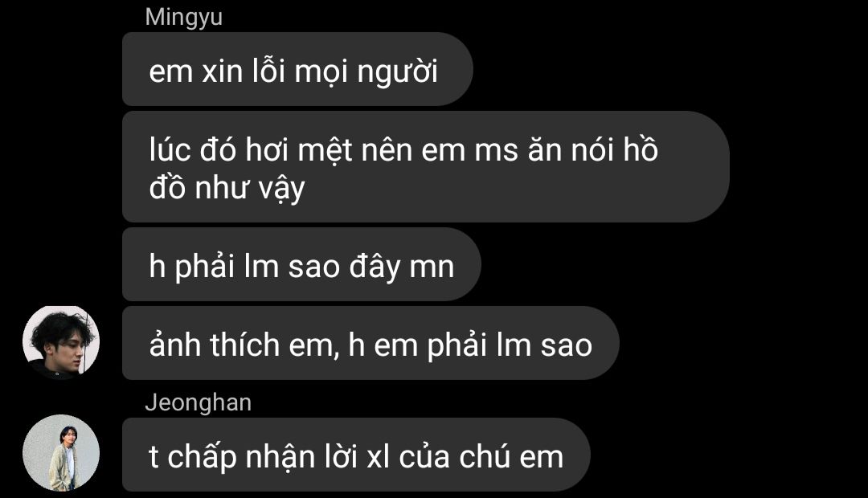
Task: Open Jeonghan's profile avatar photo
Action: pyautogui.click(x=61, y=453)
